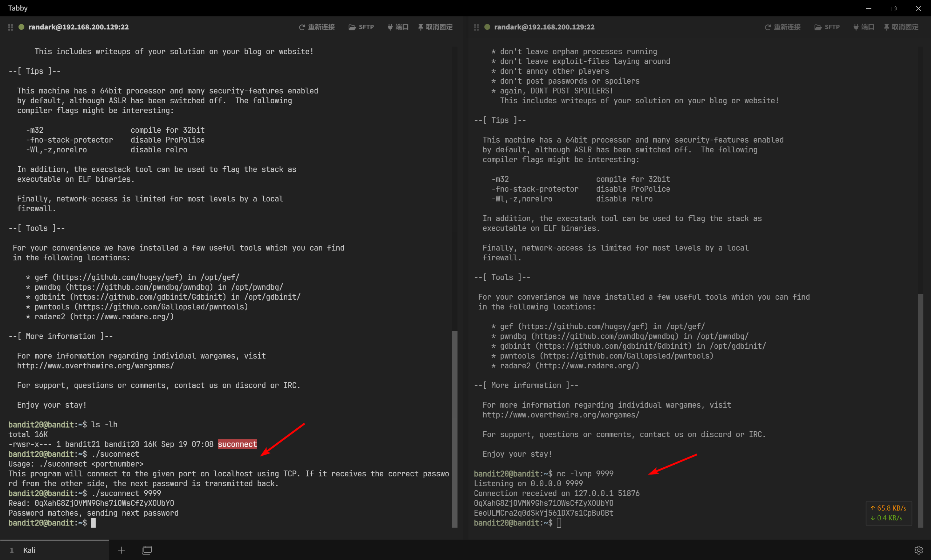The height and width of the screenshot is (560, 931).
Task: Click the './suconnect 9999' command text
Action: click(x=127, y=493)
